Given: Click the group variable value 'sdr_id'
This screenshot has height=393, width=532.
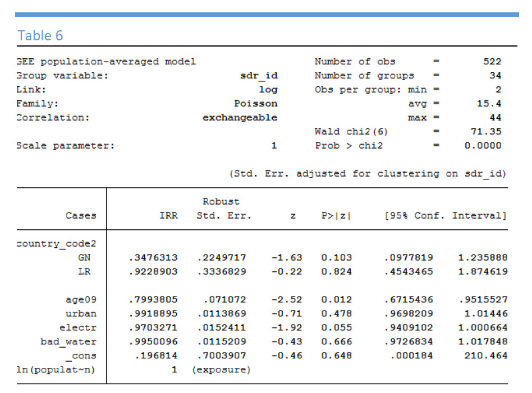Looking at the screenshot, I should [x=259, y=76].
